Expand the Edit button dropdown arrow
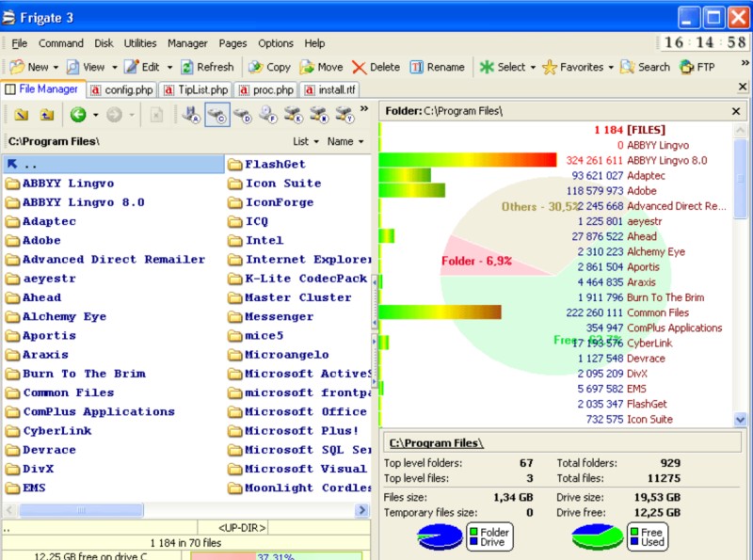 (x=169, y=67)
